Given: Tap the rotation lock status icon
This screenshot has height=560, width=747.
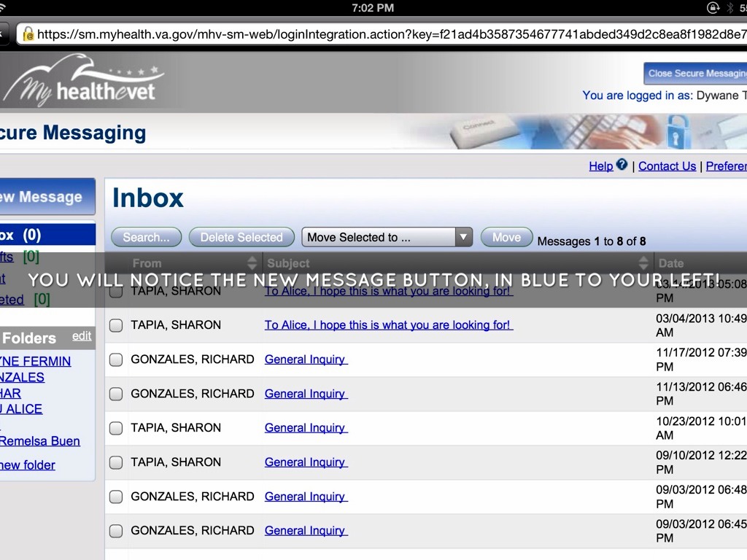Looking at the screenshot, I should click(713, 8).
